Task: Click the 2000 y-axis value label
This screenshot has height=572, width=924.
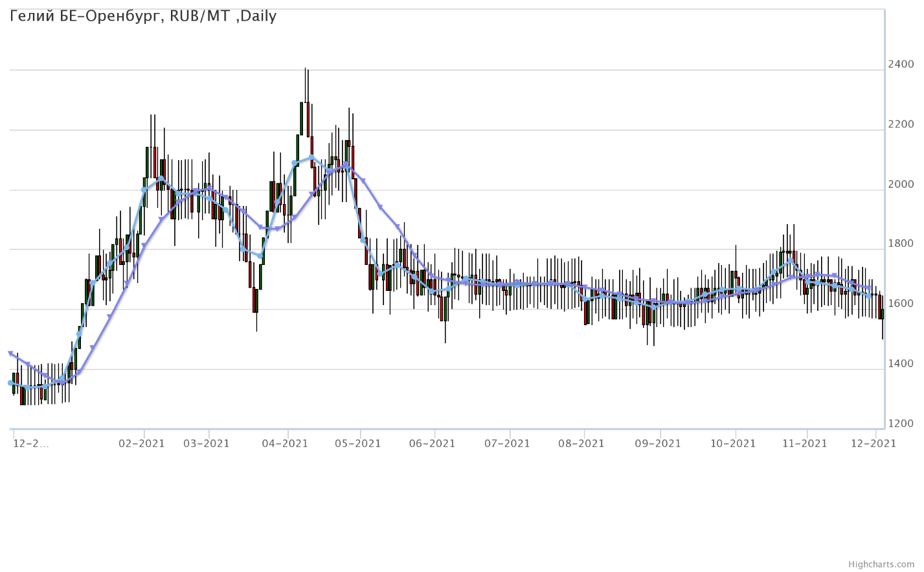Action: pyautogui.click(x=901, y=184)
